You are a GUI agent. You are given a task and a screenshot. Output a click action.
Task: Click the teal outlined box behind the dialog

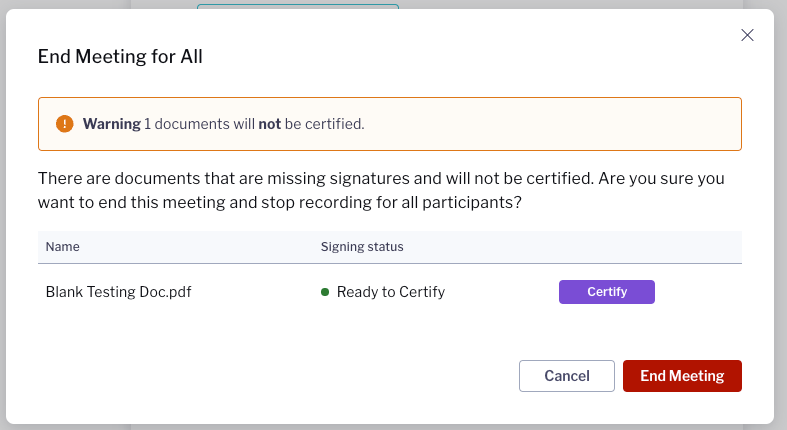(298, 6)
